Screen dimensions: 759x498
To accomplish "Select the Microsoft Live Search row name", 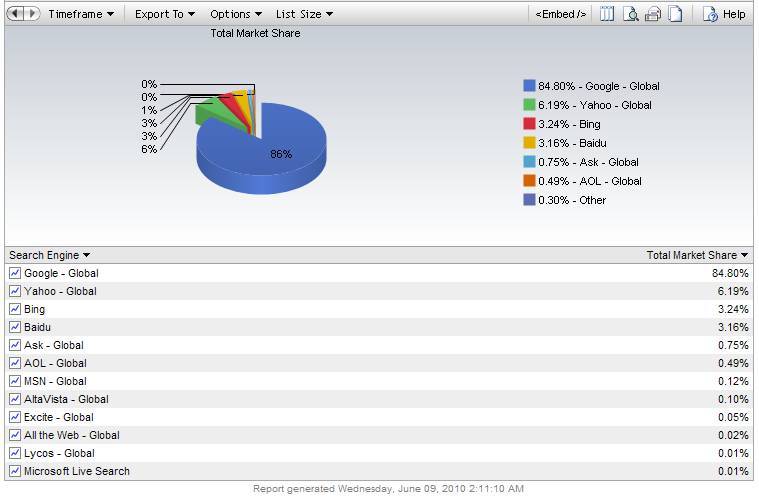I will point(77,471).
